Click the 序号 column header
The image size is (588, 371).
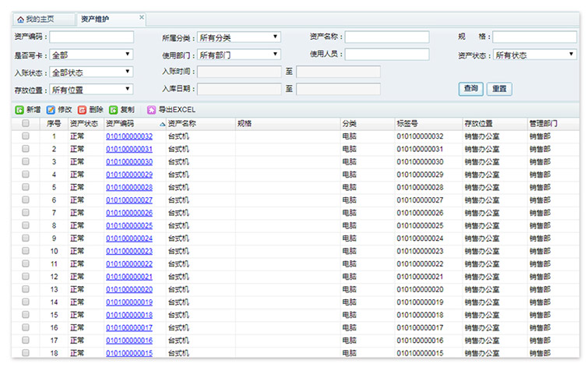pos(54,124)
